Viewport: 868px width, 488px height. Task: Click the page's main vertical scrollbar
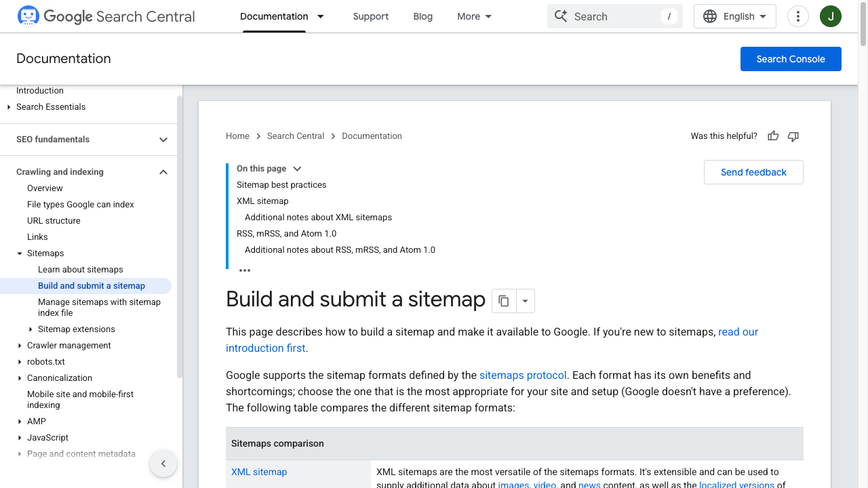coord(863,24)
